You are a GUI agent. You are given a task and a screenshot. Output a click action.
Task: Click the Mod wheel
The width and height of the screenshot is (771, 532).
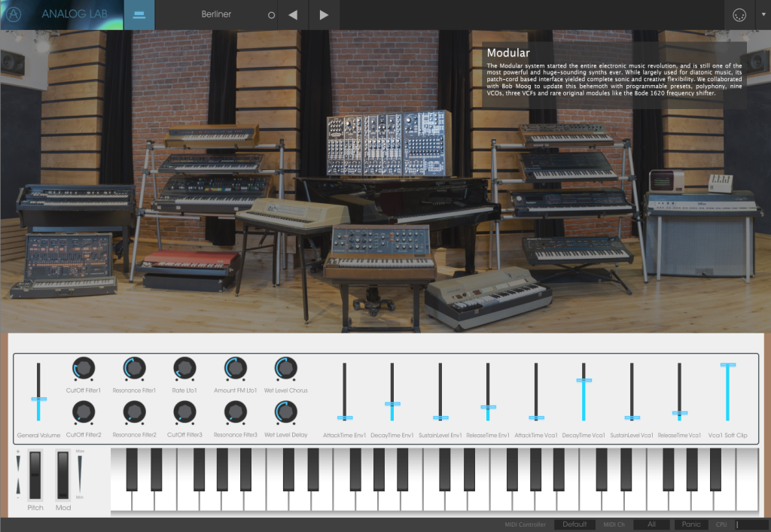tap(63, 475)
